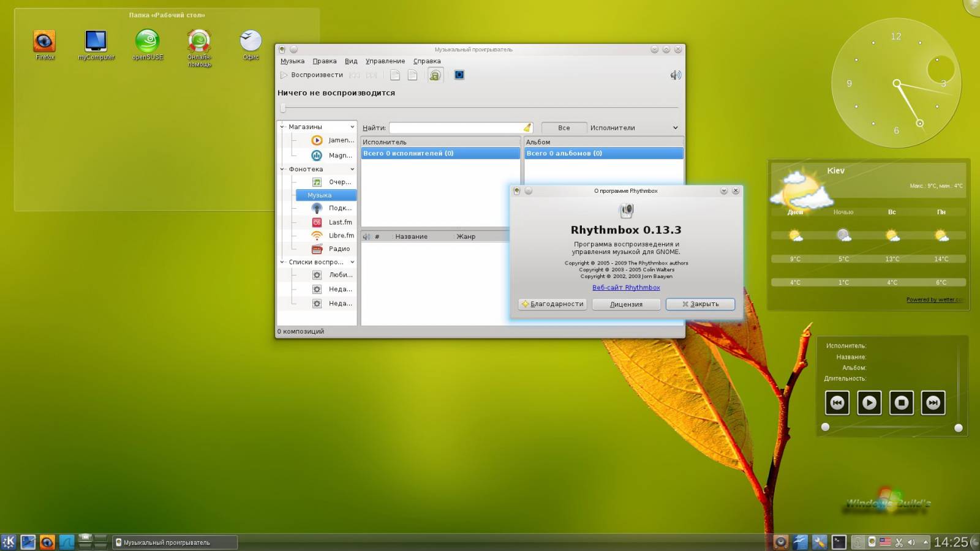Open the Музыка menu
Screen dimensions: 980x551
tap(292, 61)
